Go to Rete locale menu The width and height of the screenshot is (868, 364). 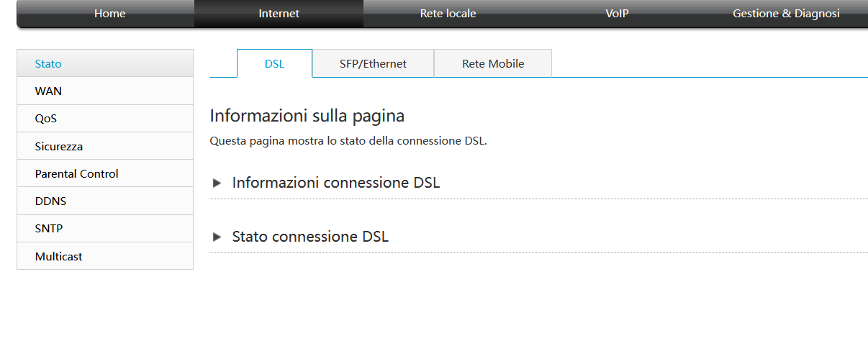click(448, 14)
